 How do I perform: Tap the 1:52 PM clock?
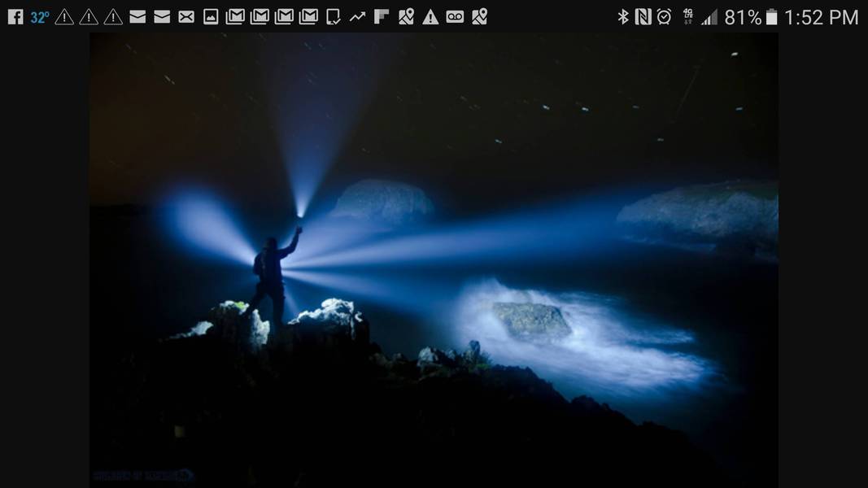tap(822, 16)
